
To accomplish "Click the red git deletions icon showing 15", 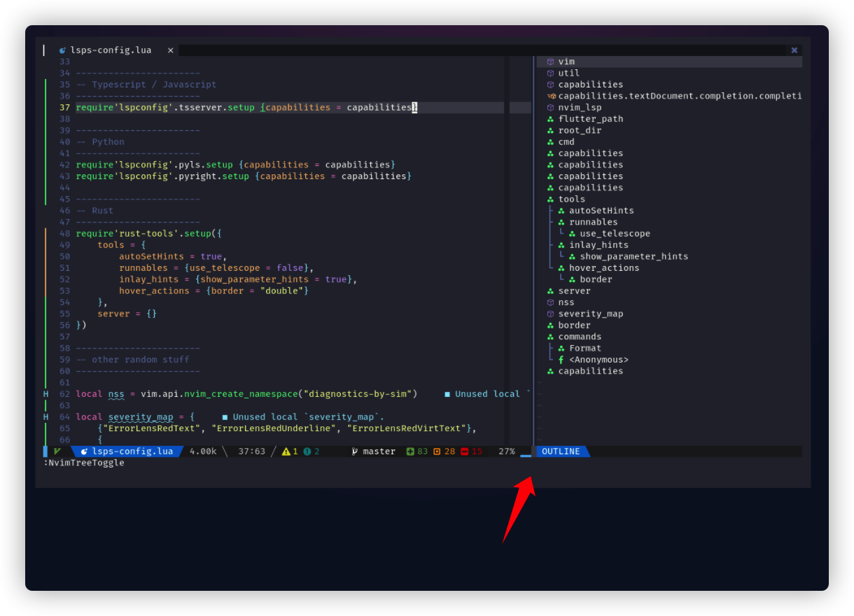I will point(463,451).
